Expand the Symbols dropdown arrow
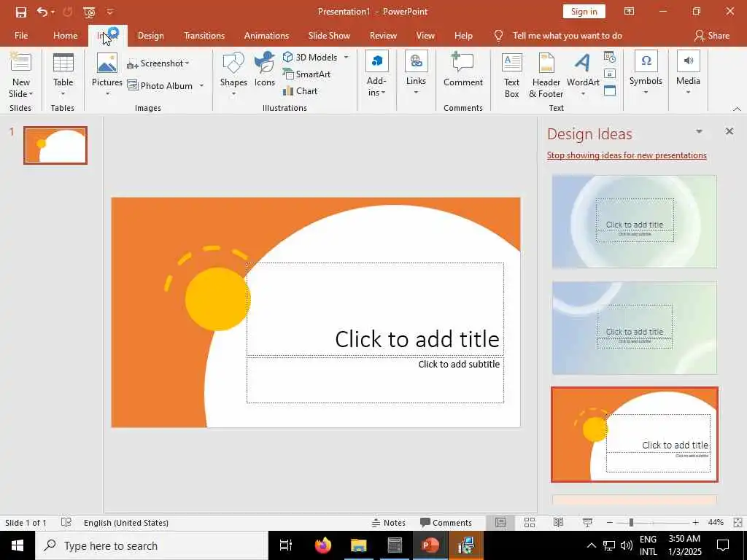Image resolution: width=747 pixels, height=560 pixels. click(646, 92)
